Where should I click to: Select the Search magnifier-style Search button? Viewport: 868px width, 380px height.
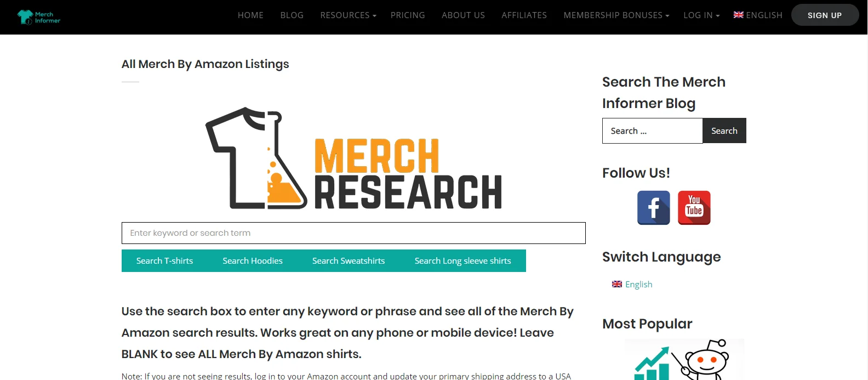pyautogui.click(x=724, y=131)
